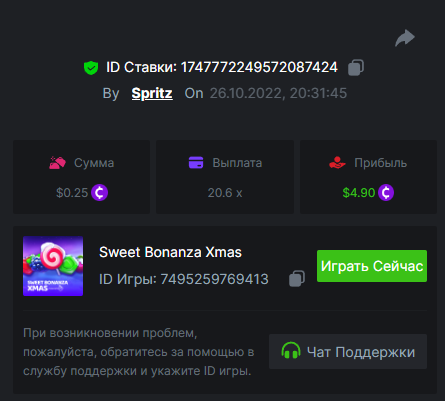Copy the game ID number
Viewport: 445px width, 401px height.
pos(297,278)
